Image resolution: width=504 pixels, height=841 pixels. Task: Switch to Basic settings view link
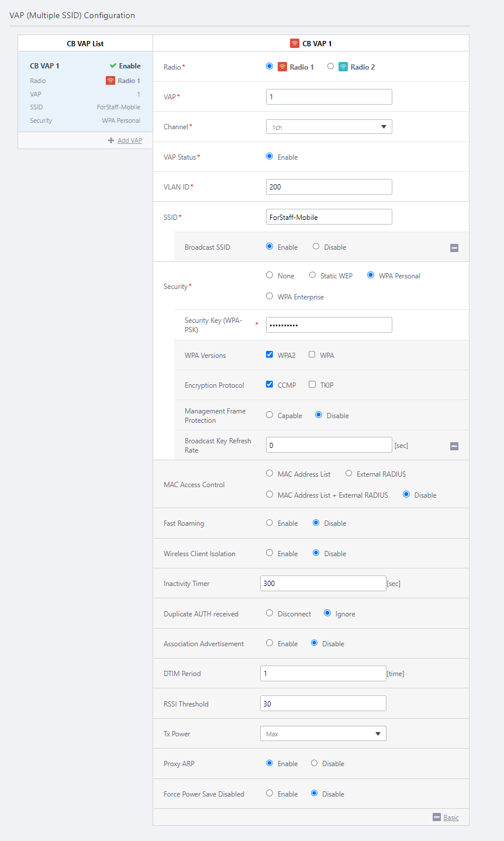(451, 818)
